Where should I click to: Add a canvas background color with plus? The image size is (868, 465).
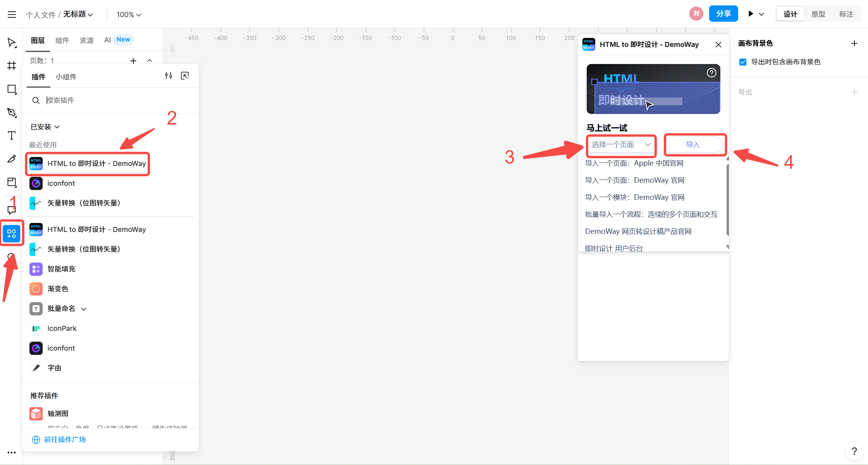(854, 43)
